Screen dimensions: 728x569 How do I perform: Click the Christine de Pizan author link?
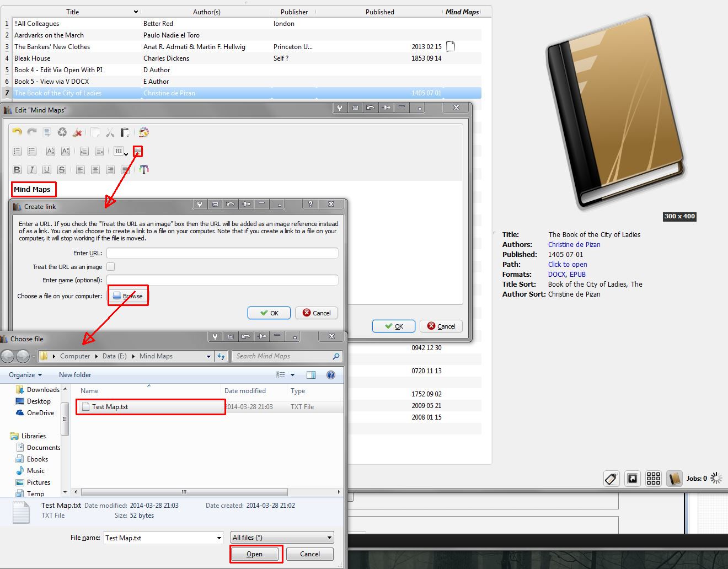click(x=574, y=245)
